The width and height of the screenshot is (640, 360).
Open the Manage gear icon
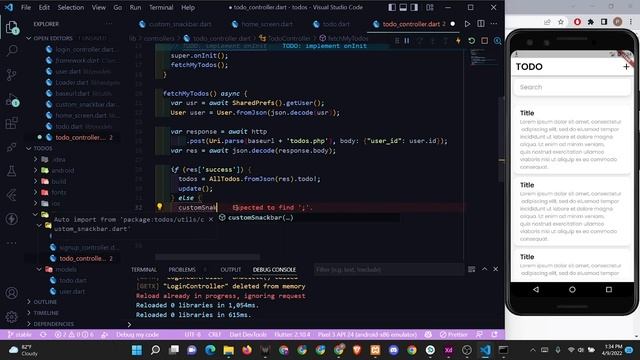click(x=12, y=316)
